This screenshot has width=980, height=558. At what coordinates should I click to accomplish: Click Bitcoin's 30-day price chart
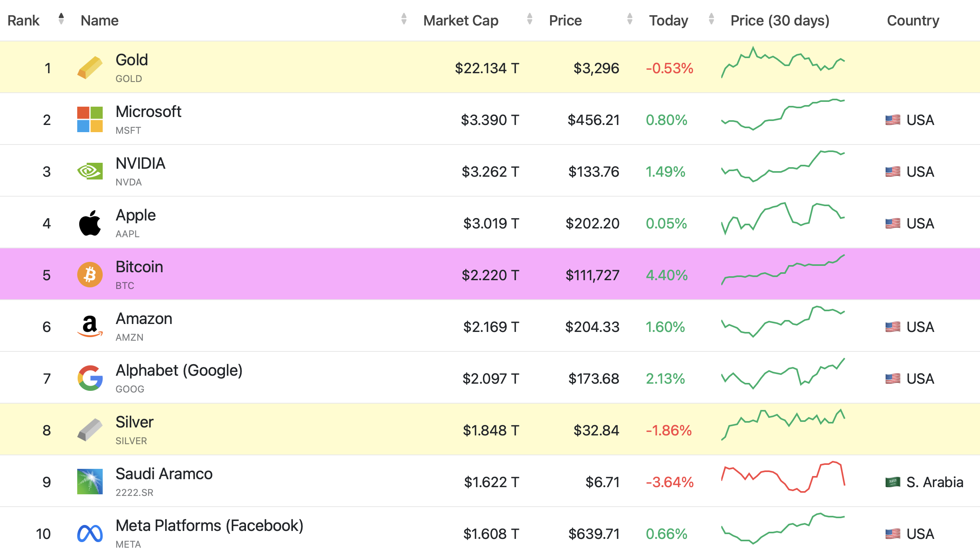pos(783,269)
